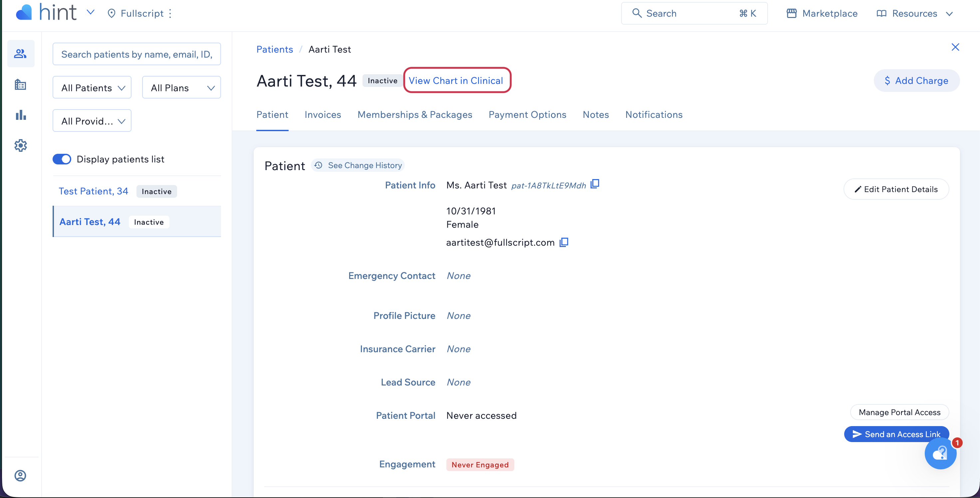Open the organizations building sidebar icon
Screen dimensions: 980x498
point(21,85)
